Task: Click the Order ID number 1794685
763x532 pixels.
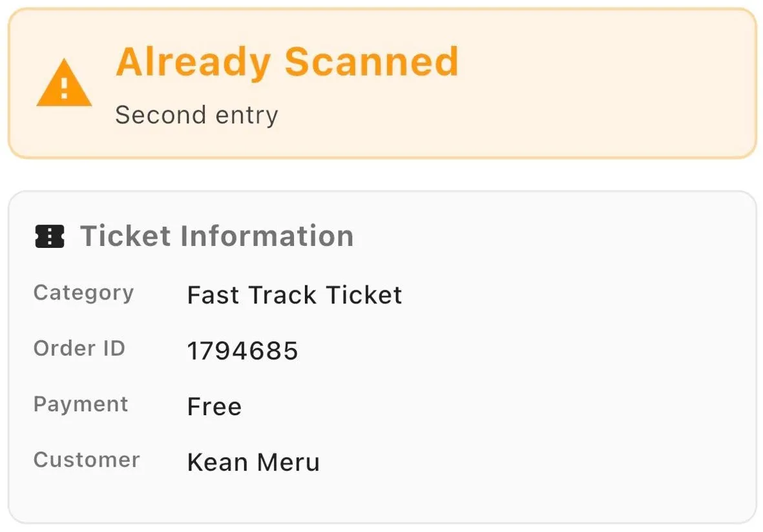Action: point(242,351)
